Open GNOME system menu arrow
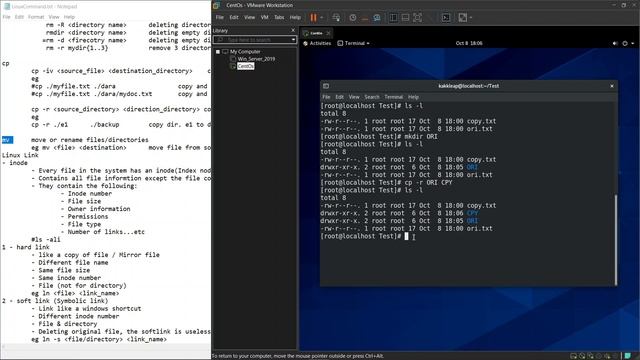 (633, 43)
